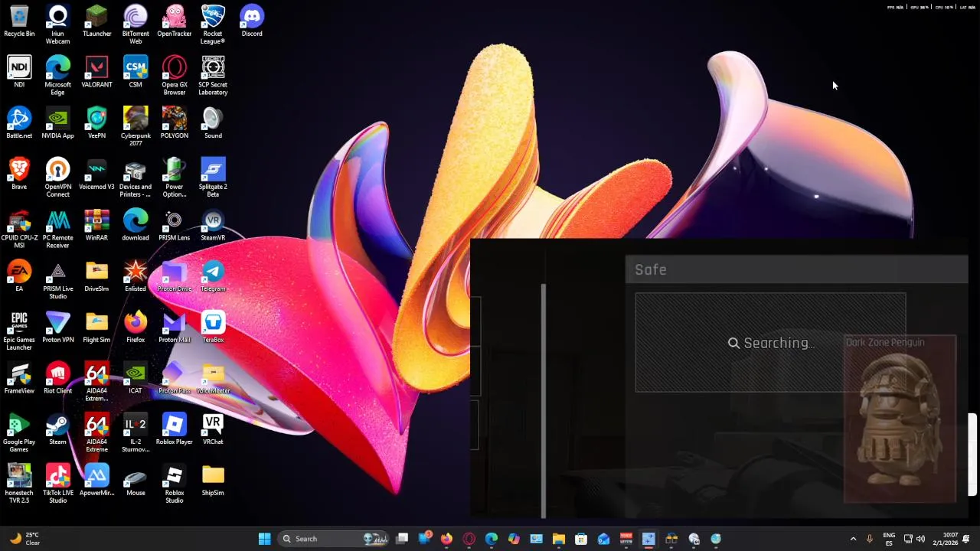The height and width of the screenshot is (551, 980).
Task: Open the IL-2 Sturmovik desktop icon
Action: [136, 434]
